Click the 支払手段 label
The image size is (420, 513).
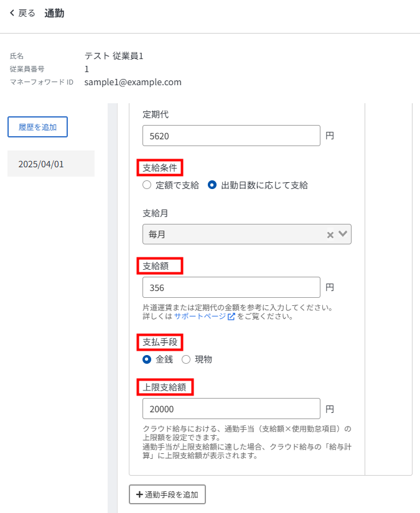tap(160, 342)
